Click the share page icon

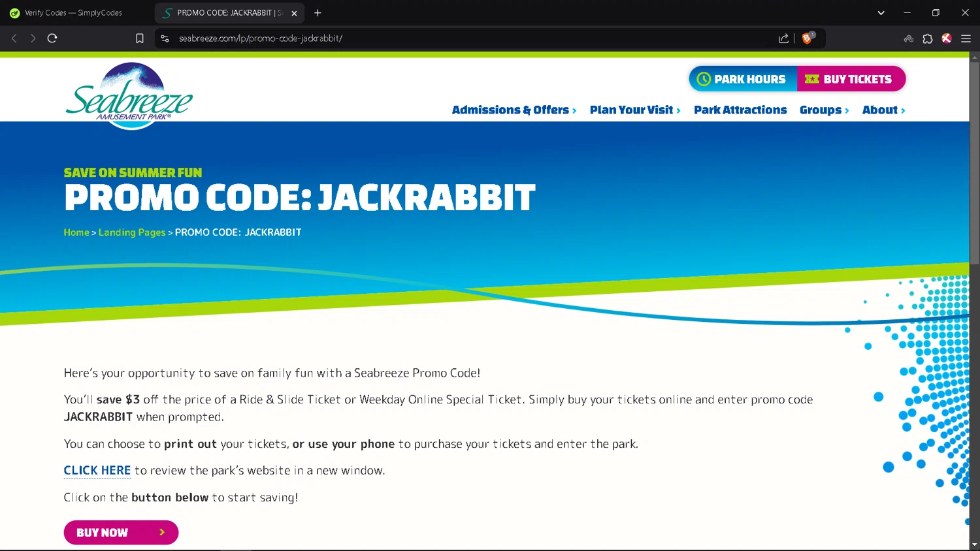pos(783,39)
